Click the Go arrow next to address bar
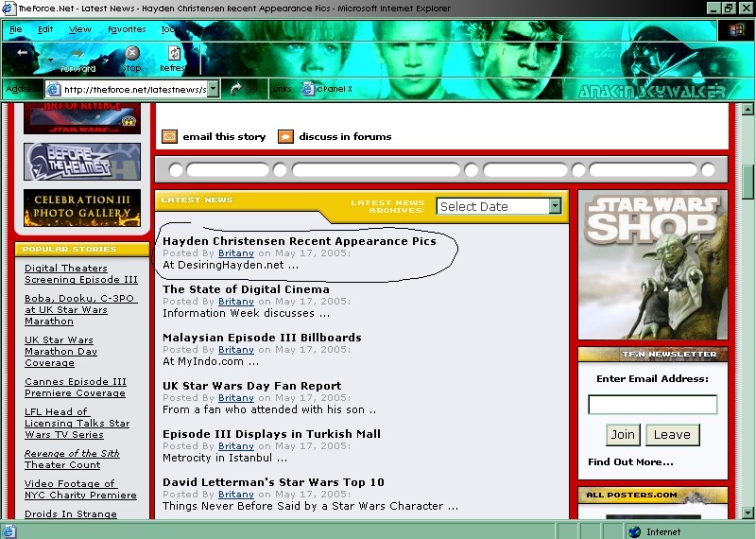756x539 pixels. point(236,89)
